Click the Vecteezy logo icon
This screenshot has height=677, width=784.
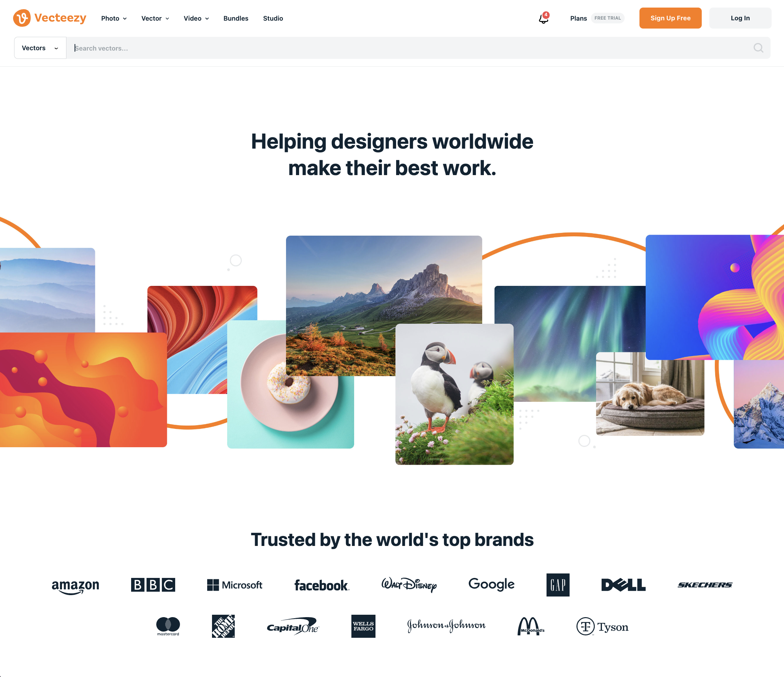click(x=22, y=18)
